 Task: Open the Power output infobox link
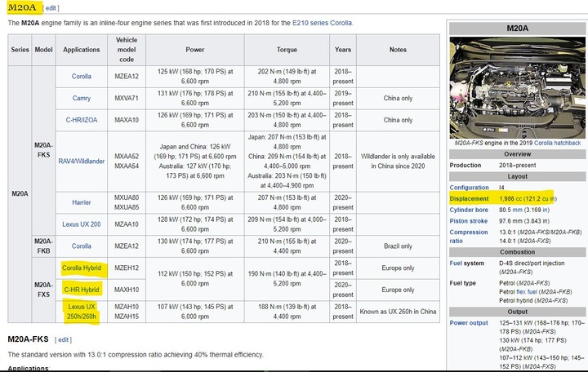coord(469,323)
